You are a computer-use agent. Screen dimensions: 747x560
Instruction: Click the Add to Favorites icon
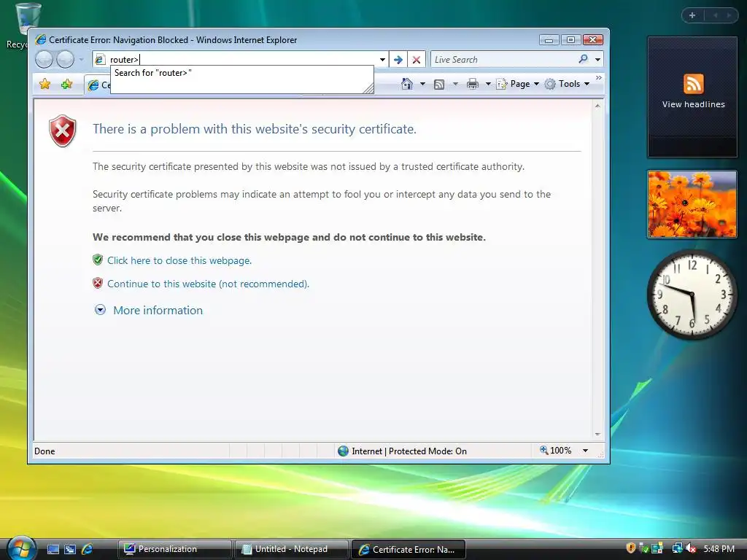[66, 85]
